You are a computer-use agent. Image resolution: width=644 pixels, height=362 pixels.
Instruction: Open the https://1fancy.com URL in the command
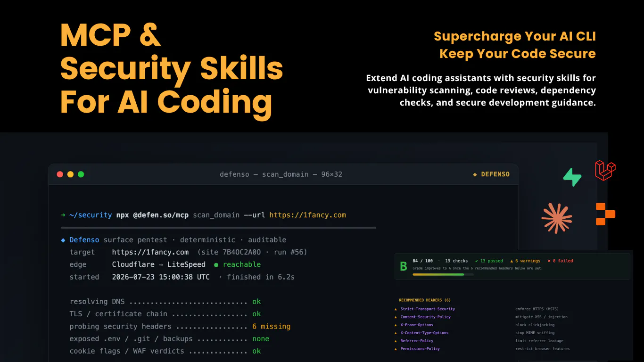[x=307, y=215]
